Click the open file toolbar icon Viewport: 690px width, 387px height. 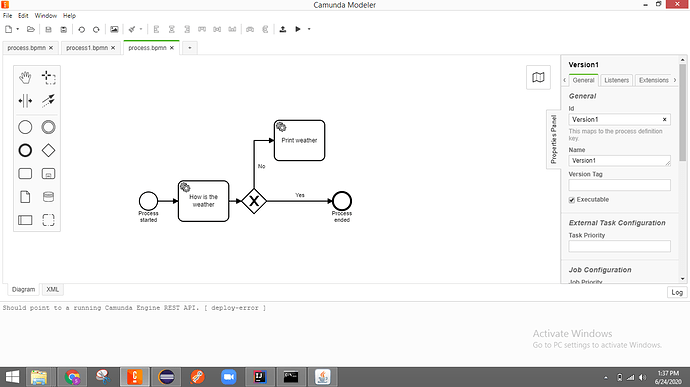coord(30,29)
